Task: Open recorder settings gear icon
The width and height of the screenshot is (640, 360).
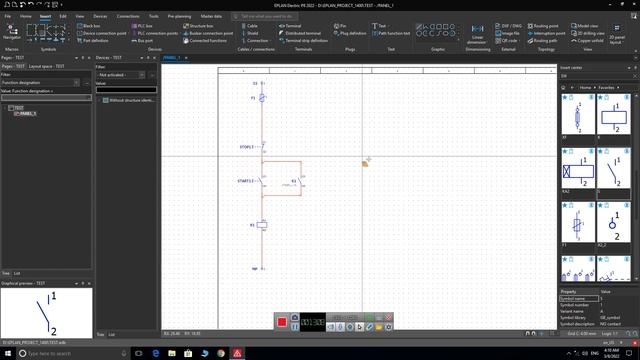Action: click(388, 327)
